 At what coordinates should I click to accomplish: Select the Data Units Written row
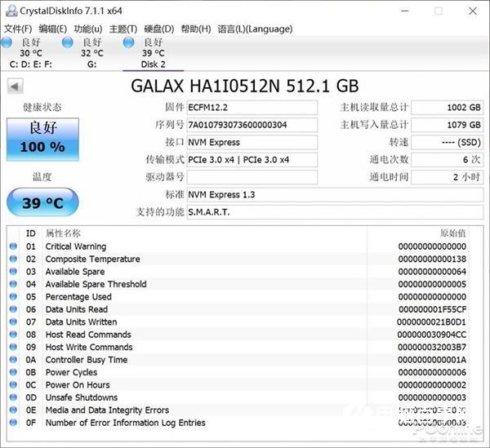[x=238, y=322]
